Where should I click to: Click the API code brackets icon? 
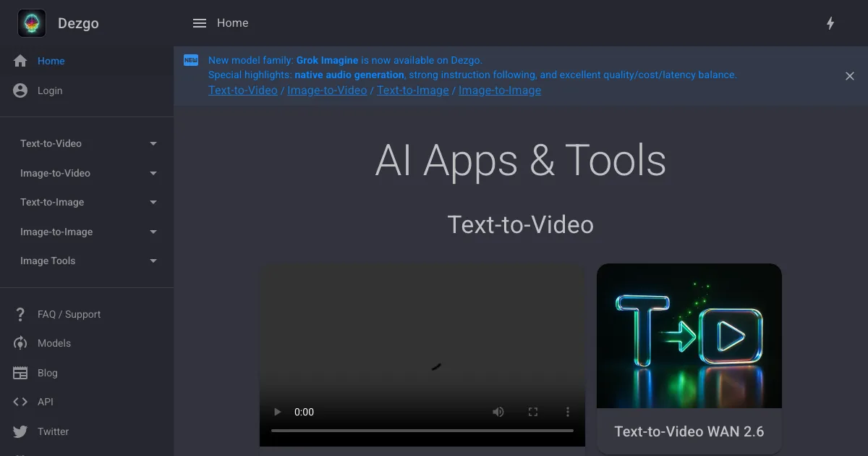[21, 402]
